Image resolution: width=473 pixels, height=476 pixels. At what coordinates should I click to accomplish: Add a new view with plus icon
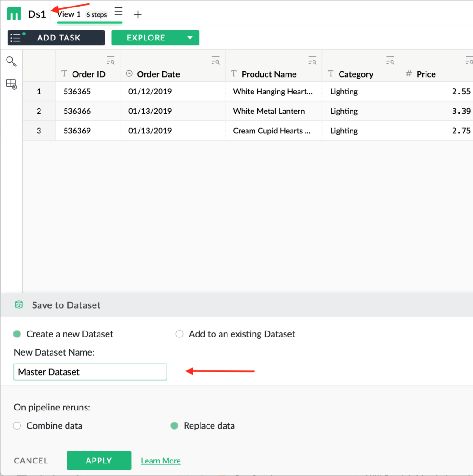click(138, 14)
